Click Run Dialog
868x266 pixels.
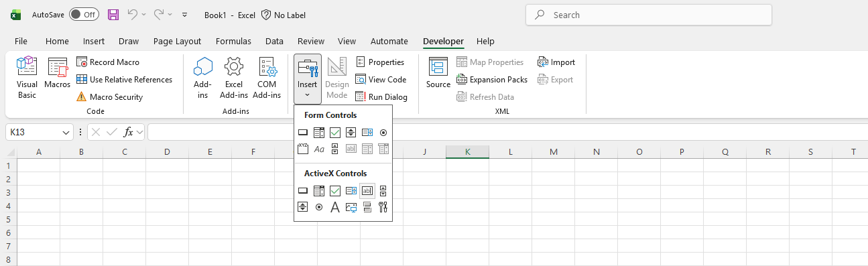click(381, 96)
